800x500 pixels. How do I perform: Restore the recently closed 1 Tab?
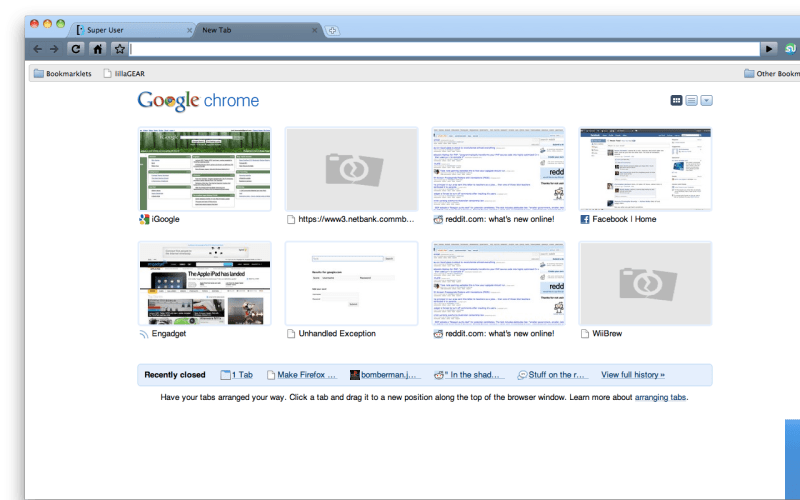pyautogui.click(x=237, y=374)
